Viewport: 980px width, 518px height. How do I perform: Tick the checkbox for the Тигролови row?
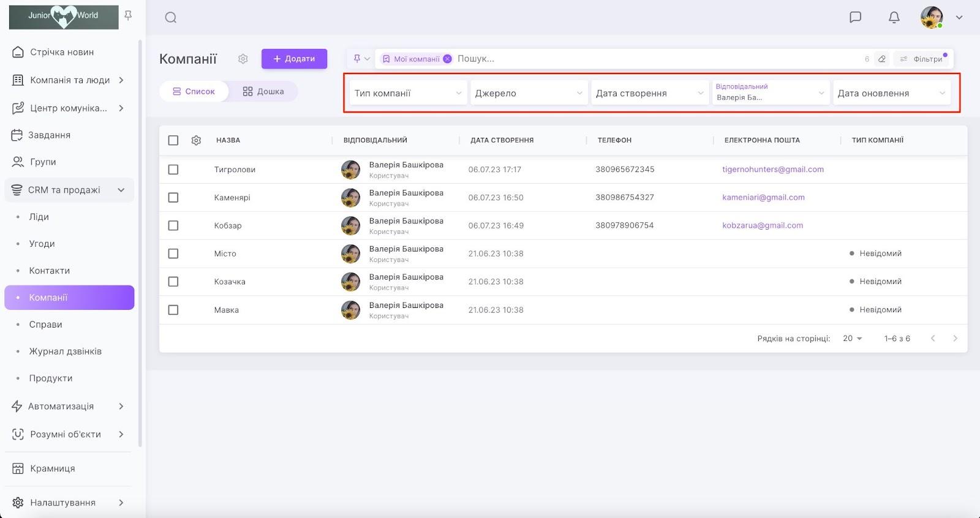(x=173, y=170)
